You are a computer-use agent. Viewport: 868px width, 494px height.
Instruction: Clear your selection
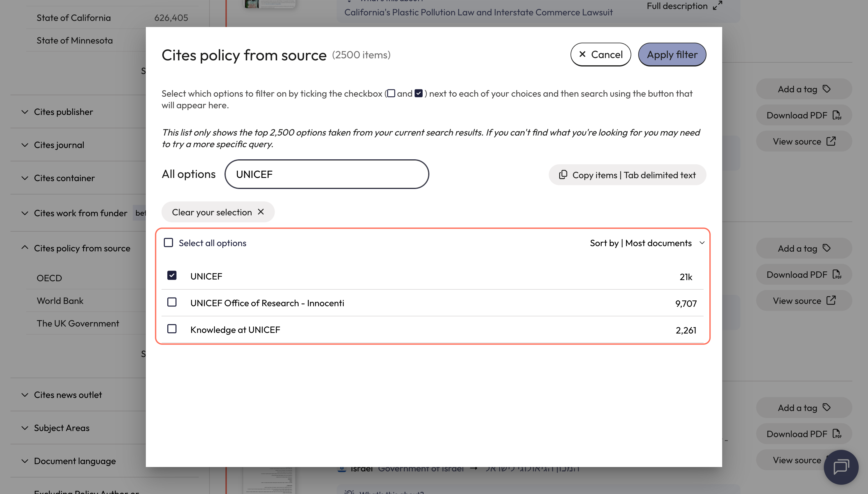(218, 212)
